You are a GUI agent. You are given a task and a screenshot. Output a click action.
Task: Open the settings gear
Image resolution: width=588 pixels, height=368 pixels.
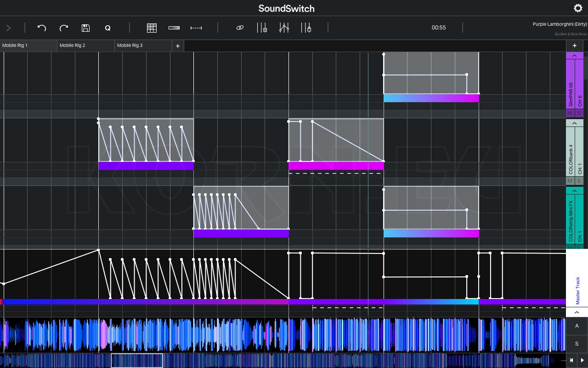tap(578, 8)
